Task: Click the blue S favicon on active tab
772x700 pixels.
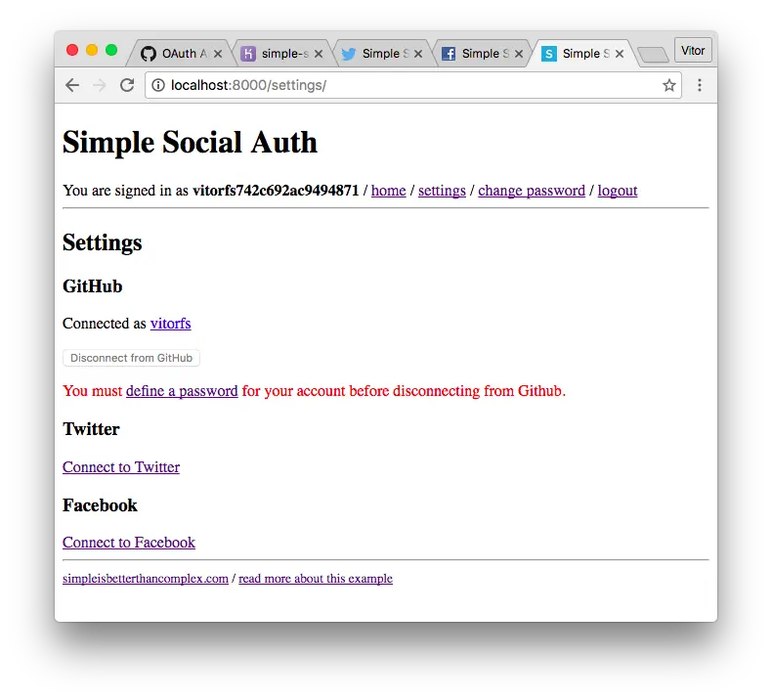Action: (548, 53)
